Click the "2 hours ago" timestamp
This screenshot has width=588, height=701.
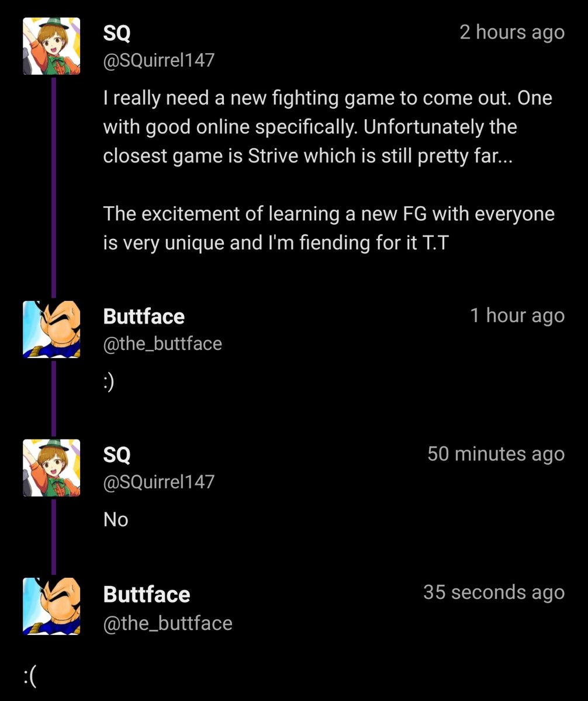coord(512,33)
